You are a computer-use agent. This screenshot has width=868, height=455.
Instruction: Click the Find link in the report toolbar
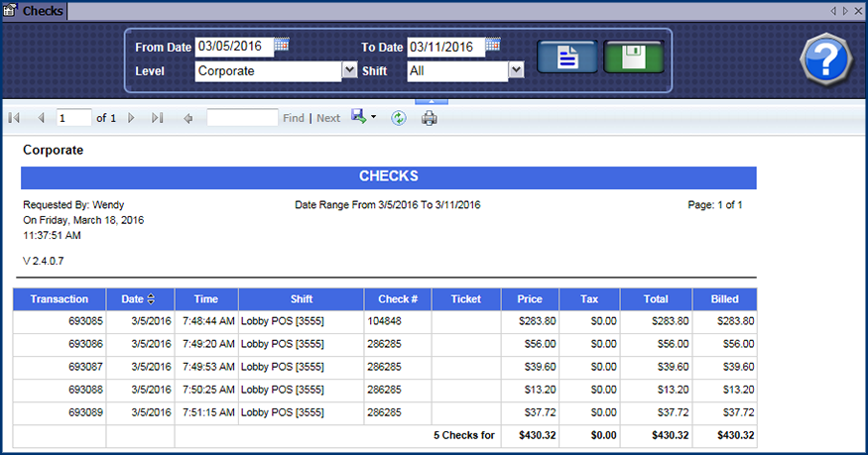click(294, 118)
